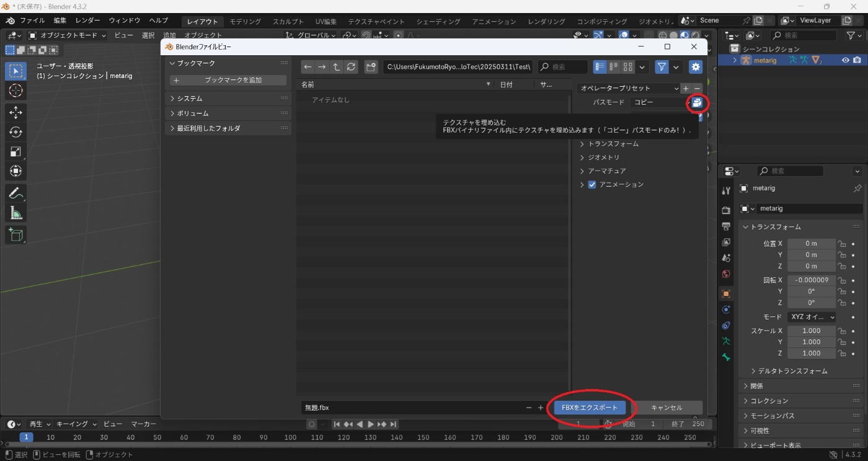Image resolution: width=868 pixels, height=461 pixels.
Task: Select the Measure tool in the viewport toolbar
Action: point(15,213)
